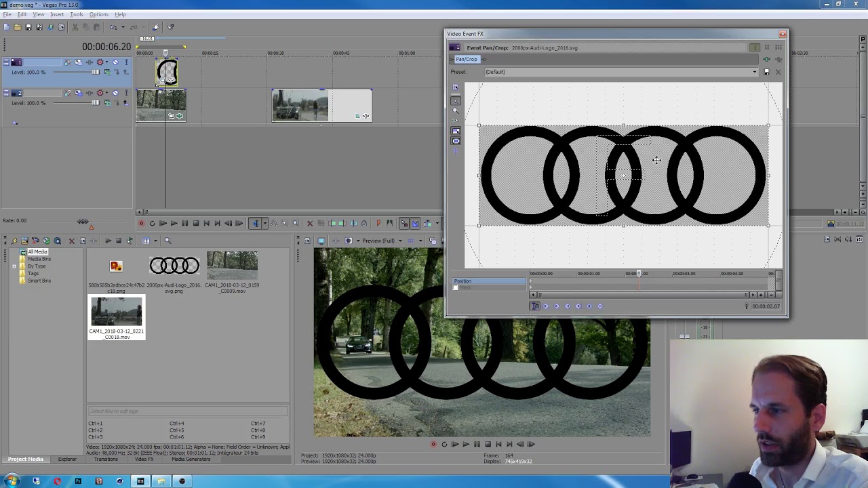Click the Cut scissors icon in toolbar
Viewport: 868px width, 488px height.
pos(75,27)
